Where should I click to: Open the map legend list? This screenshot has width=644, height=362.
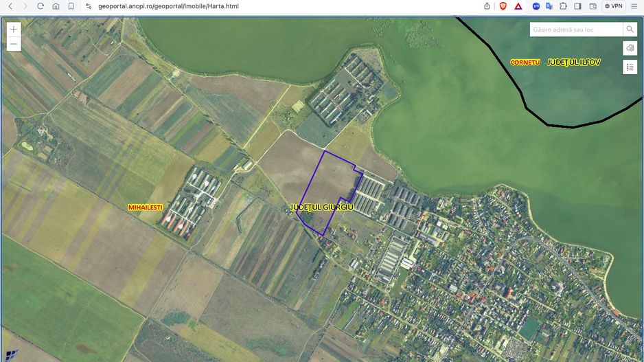coord(630,67)
